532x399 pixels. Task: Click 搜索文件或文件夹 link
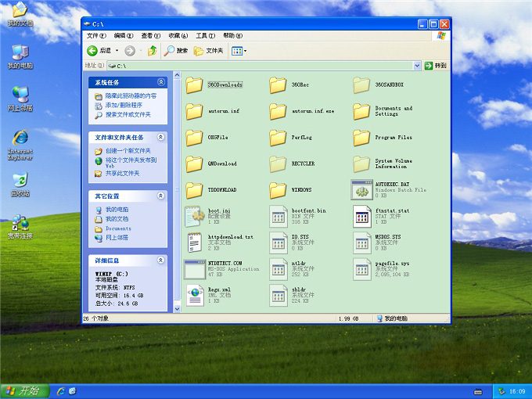pos(128,115)
